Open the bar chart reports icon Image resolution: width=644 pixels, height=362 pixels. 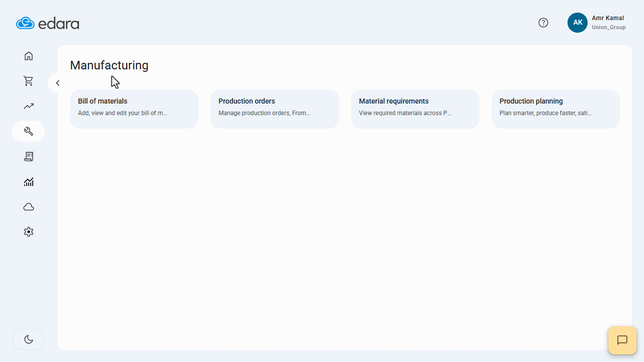[x=29, y=182]
